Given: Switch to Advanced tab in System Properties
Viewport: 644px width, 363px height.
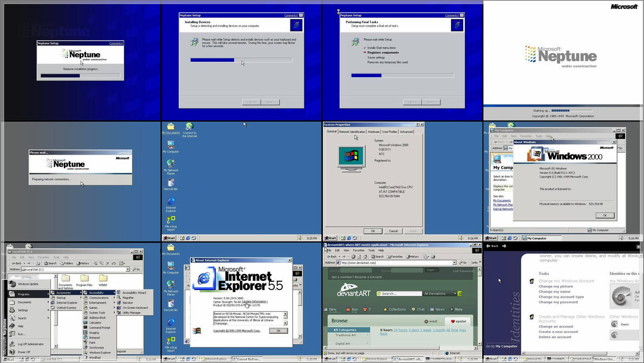Looking at the screenshot, I should [406, 132].
